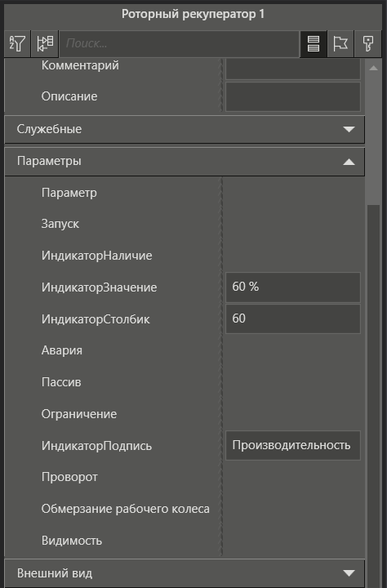
Task: Select the Параметр row
Action: coord(185,193)
